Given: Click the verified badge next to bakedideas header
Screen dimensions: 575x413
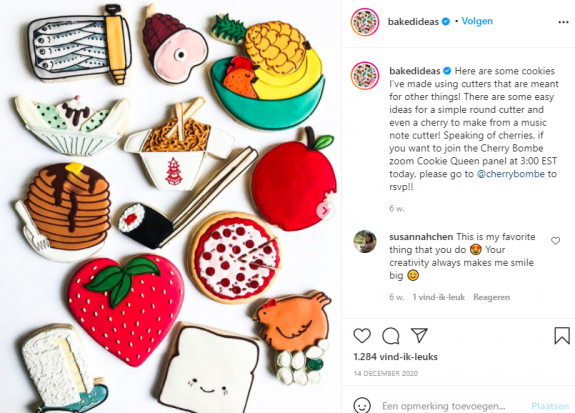Looking at the screenshot, I should click(x=446, y=22).
